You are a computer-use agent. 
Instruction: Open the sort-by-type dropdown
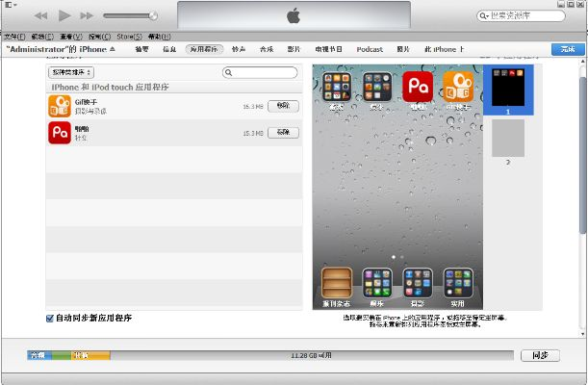(x=70, y=72)
